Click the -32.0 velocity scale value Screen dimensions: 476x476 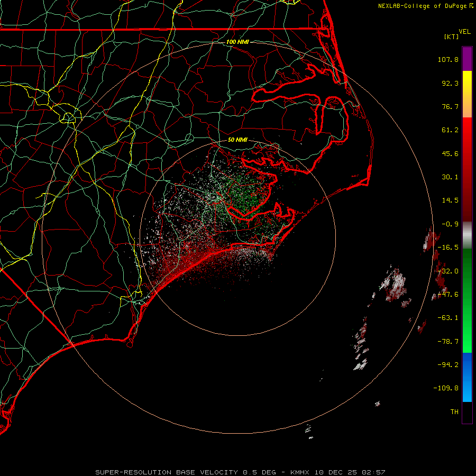click(448, 271)
